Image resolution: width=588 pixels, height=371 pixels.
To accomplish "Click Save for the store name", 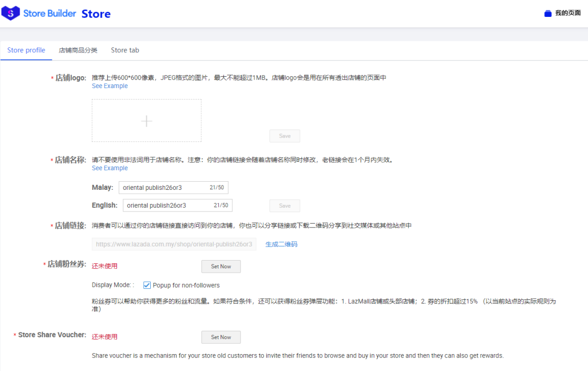I will pos(284,205).
